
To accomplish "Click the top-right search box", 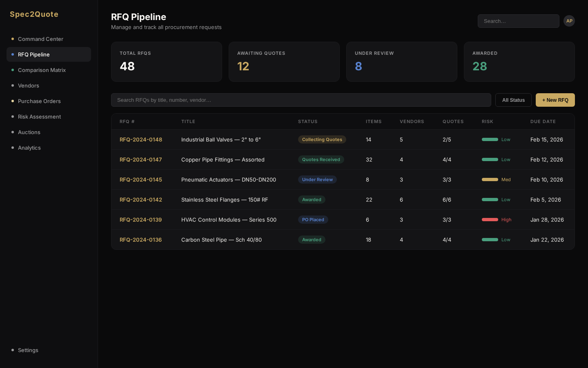I will (519, 21).
